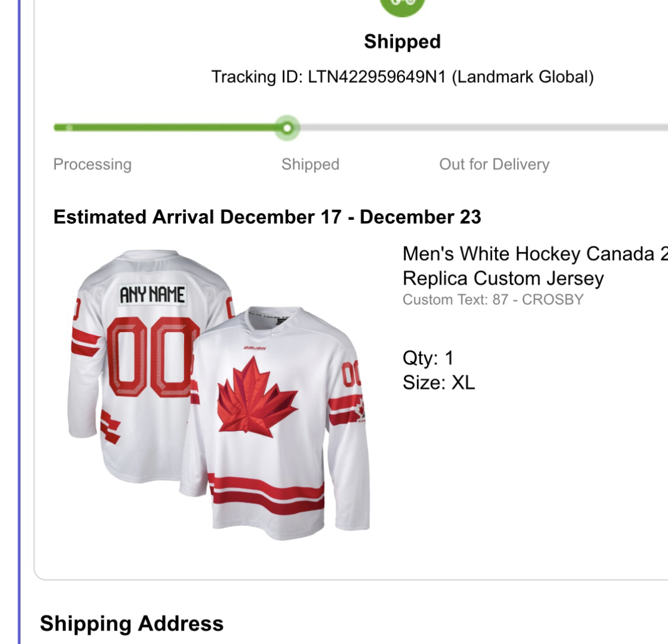668x644 pixels.
Task: Click the Size: XL text
Action: (438, 383)
